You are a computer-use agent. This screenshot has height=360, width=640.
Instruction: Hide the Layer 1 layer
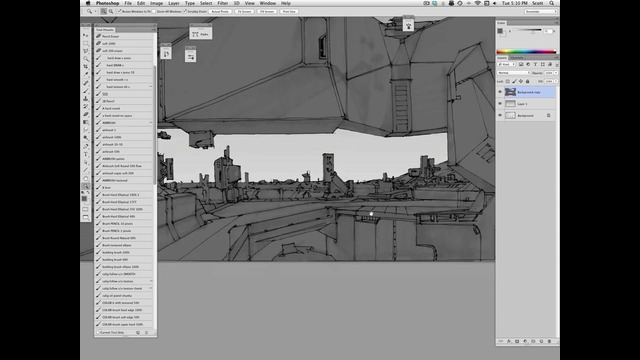500,104
